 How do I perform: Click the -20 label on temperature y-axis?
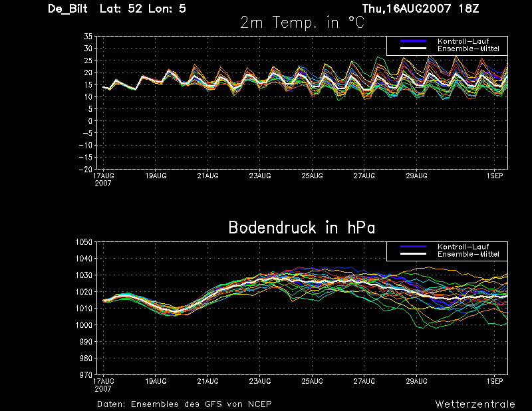86,170
